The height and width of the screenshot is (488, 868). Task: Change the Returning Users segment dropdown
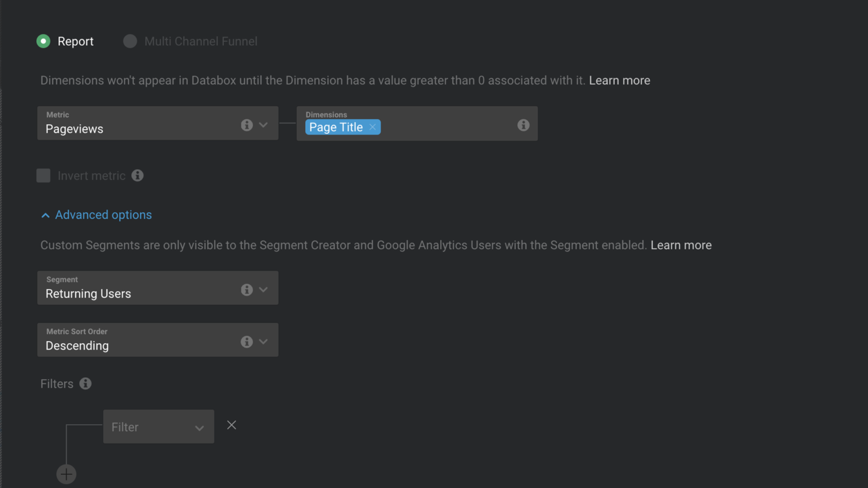(x=263, y=289)
